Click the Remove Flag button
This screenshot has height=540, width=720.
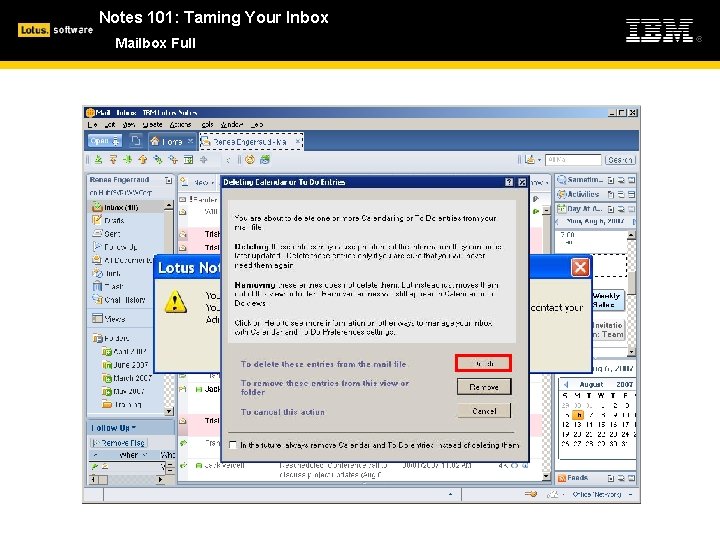click(119, 443)
